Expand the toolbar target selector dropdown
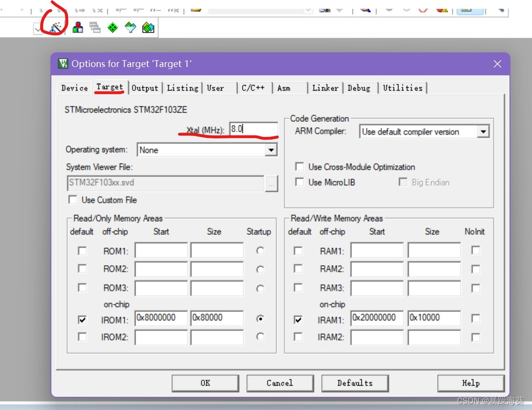This screenshot has height=410, width=532. pyautogui.click(x=38, y=29)
